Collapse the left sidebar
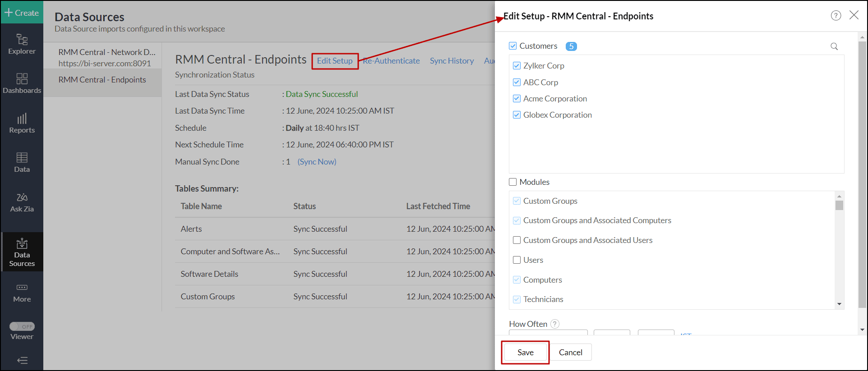The width and height of the screenshot is (868, 371). pyautogui.click(x=22, y=360)
